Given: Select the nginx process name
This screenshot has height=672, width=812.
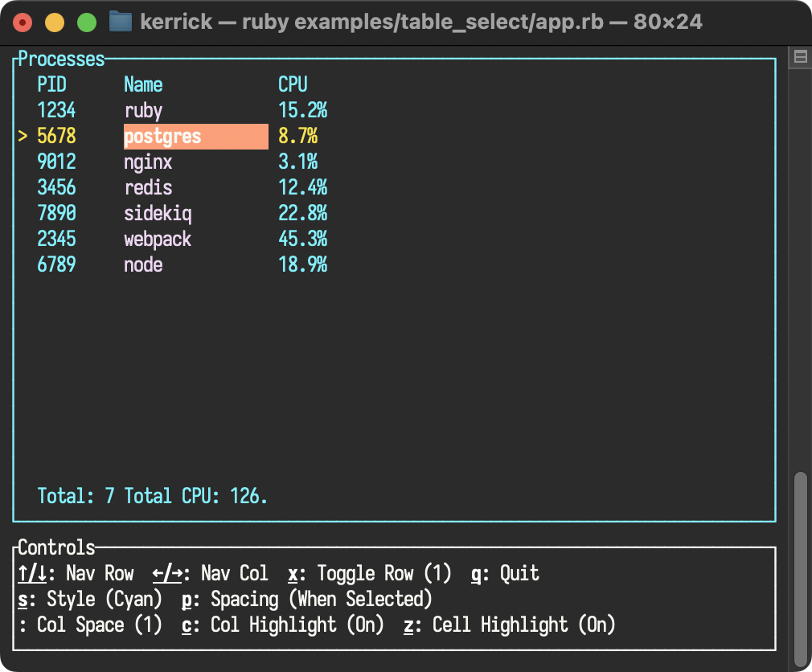Looking at the screenshot, I should coord(148,163).
